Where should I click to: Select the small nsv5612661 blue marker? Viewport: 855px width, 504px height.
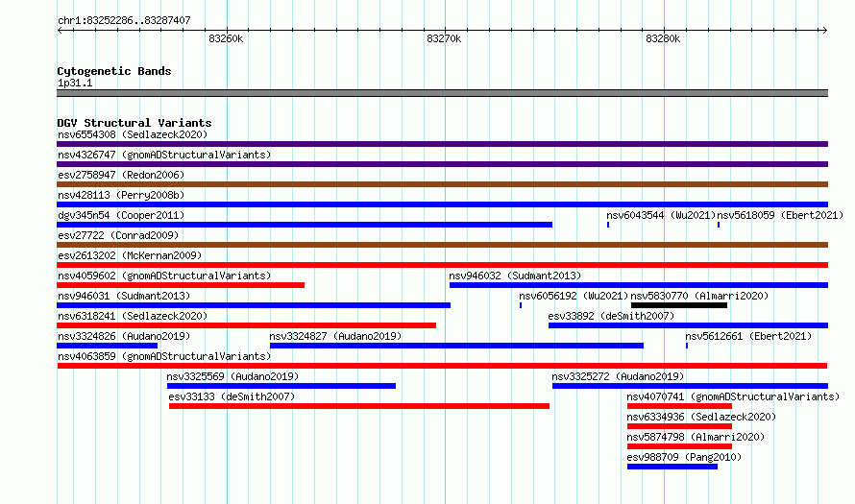point(687,346)
